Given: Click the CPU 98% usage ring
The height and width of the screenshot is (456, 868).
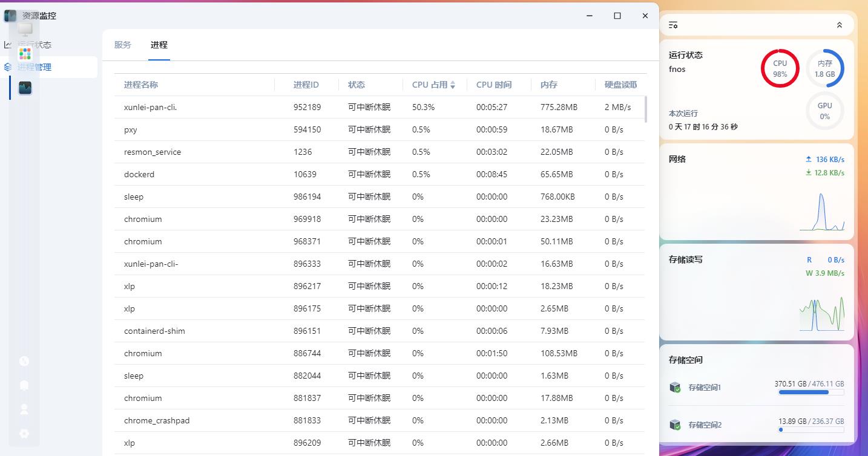Looking at the screenshot, I should point(780,68).
